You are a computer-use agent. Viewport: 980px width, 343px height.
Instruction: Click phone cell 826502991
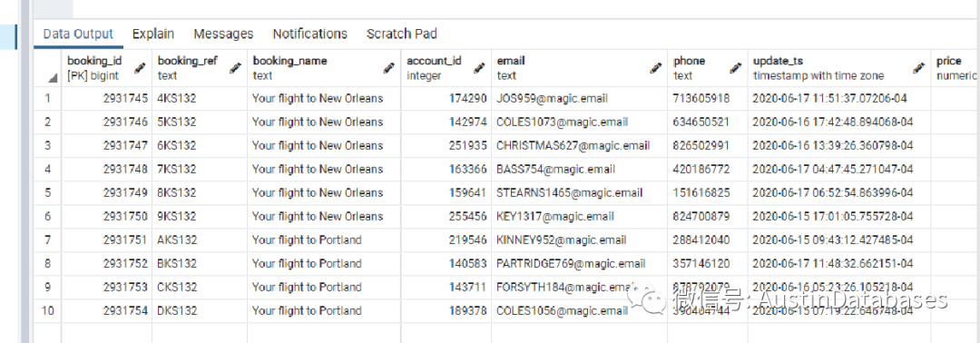click(708, 145)
